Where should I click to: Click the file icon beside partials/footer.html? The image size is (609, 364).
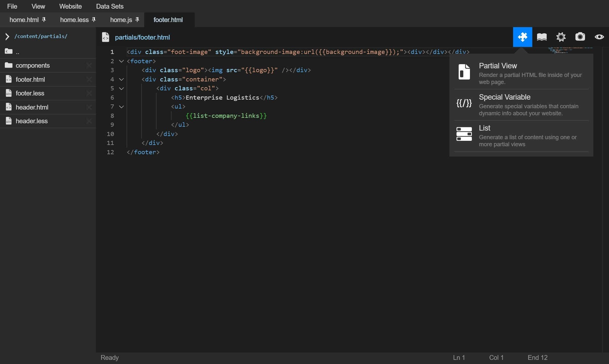click(105, 37)
